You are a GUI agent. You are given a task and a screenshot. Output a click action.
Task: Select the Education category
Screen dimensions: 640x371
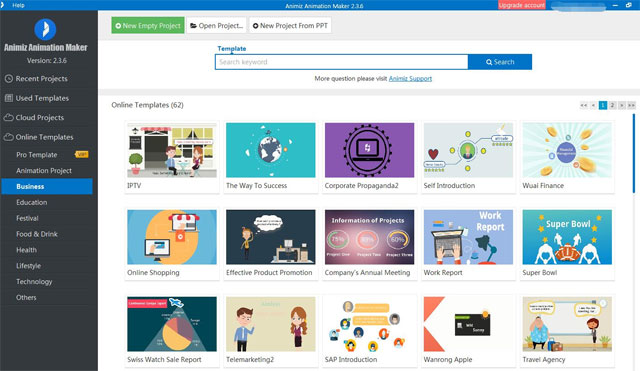[31, 202]
